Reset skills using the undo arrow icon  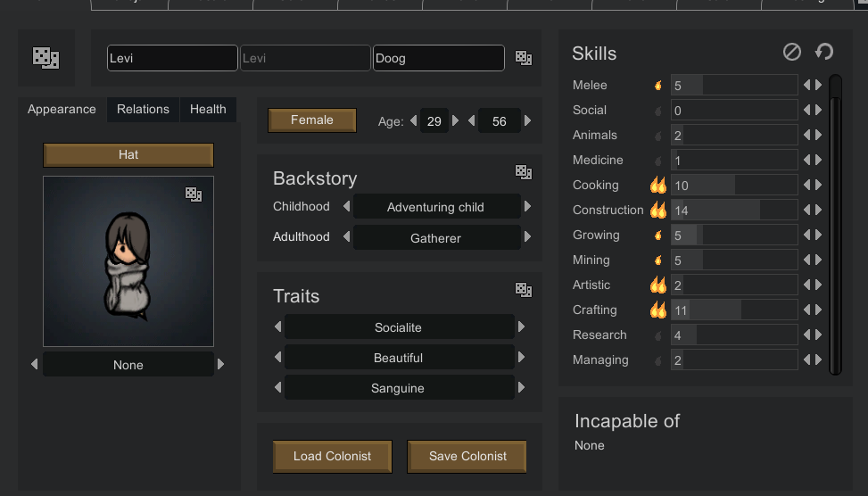pos(824,53)
